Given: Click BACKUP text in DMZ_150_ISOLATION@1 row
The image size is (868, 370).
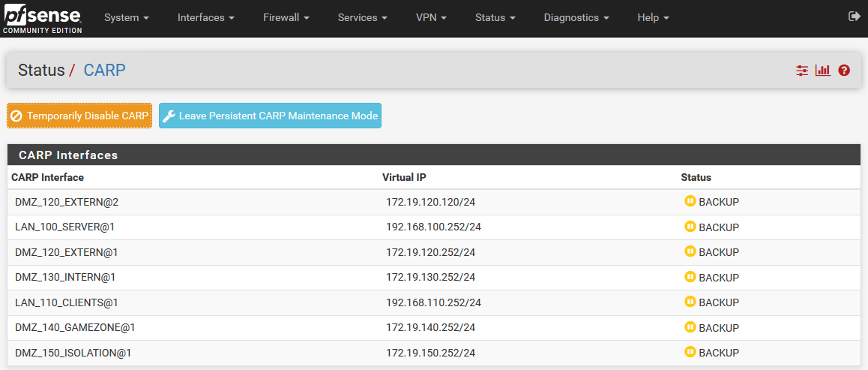Looking at the screenshot, I should tap(719, 353).
